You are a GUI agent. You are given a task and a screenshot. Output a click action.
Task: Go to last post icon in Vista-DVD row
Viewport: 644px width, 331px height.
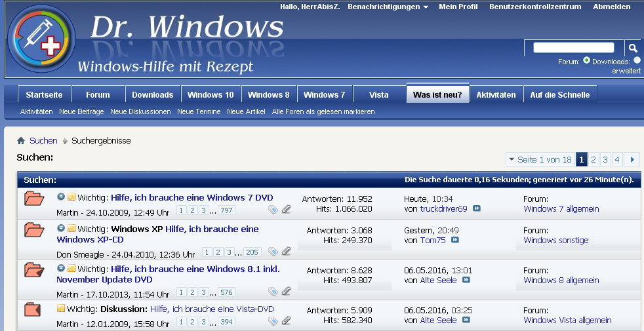pos(466,320)
